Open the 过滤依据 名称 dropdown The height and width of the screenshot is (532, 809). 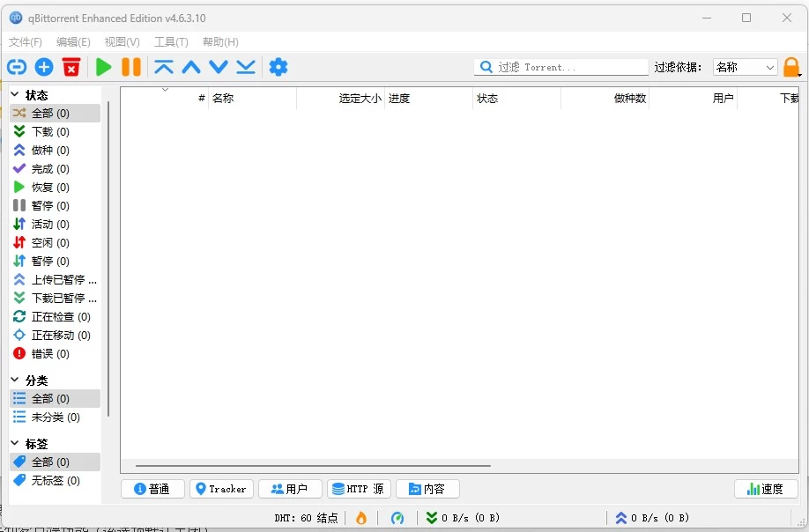click(x=745, y=66)
